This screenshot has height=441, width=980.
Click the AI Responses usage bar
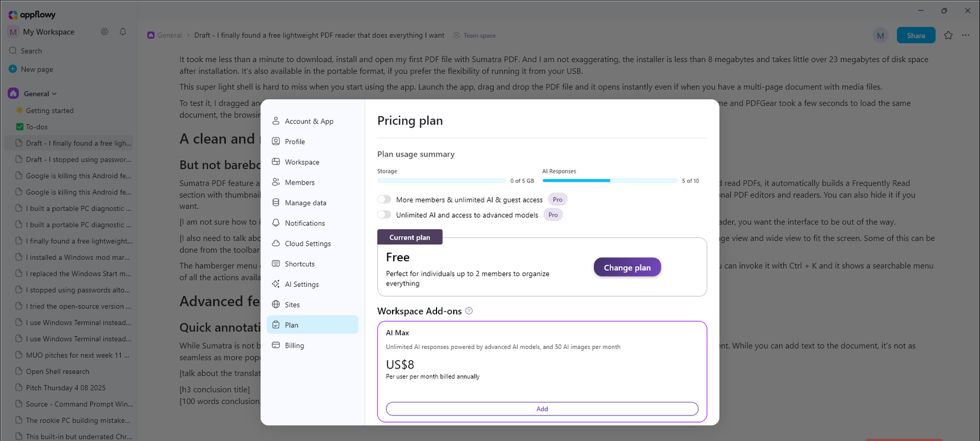click(x=609, y=180)
